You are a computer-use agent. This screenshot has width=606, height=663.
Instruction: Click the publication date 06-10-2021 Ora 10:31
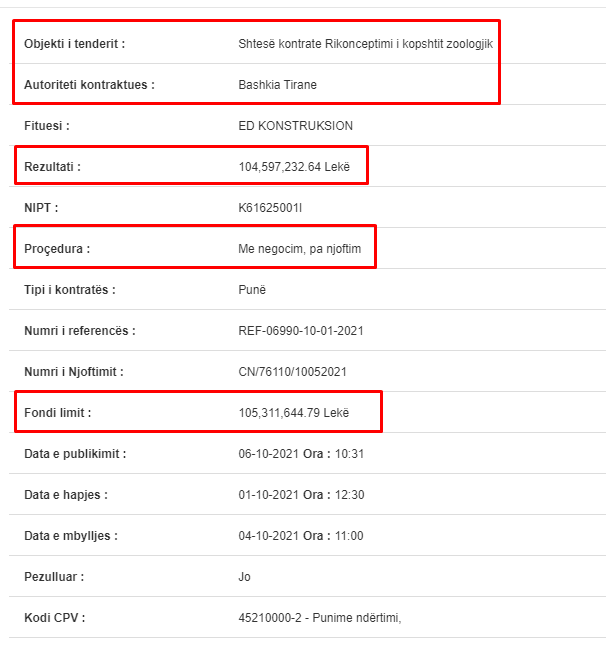click(x=301, y=454)
